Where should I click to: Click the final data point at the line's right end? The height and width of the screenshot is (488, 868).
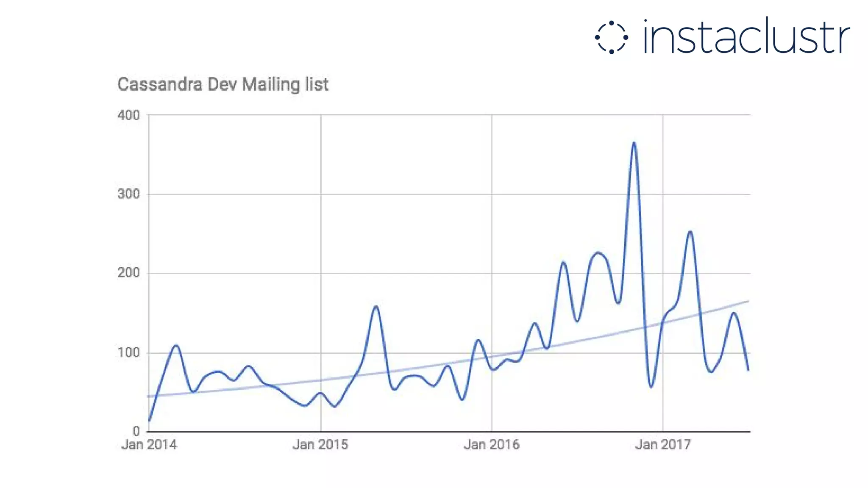coord(748,370)
